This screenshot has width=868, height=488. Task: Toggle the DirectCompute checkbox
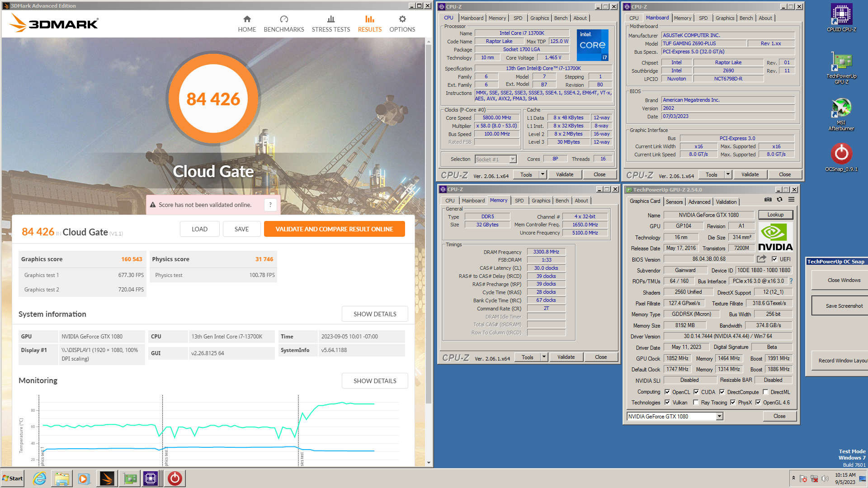722,392
